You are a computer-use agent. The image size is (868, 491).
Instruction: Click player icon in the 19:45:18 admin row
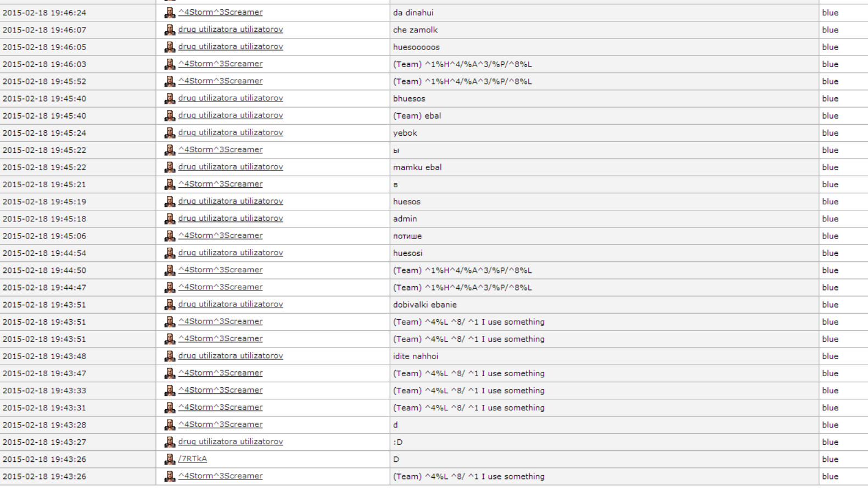point(170,219)
